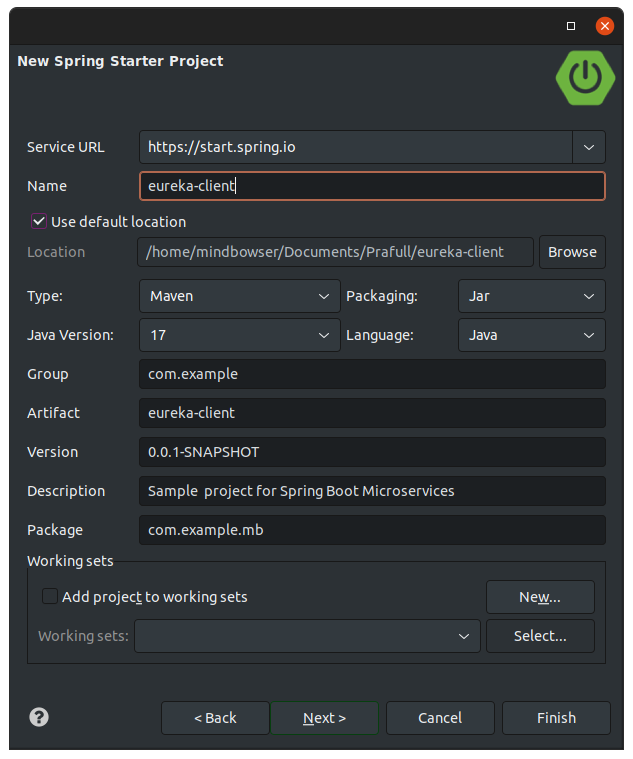Click the Type: label

pyautogui.click(x=45, y=296)
